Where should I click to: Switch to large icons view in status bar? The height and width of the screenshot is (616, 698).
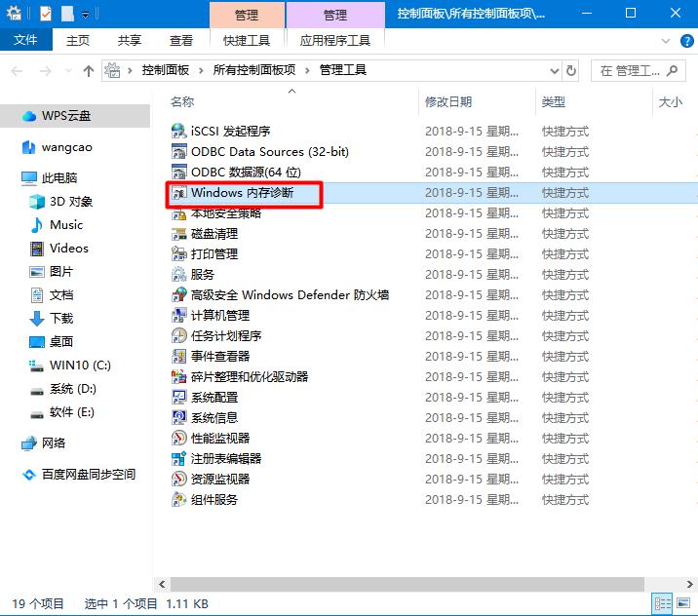pos(684,604)
